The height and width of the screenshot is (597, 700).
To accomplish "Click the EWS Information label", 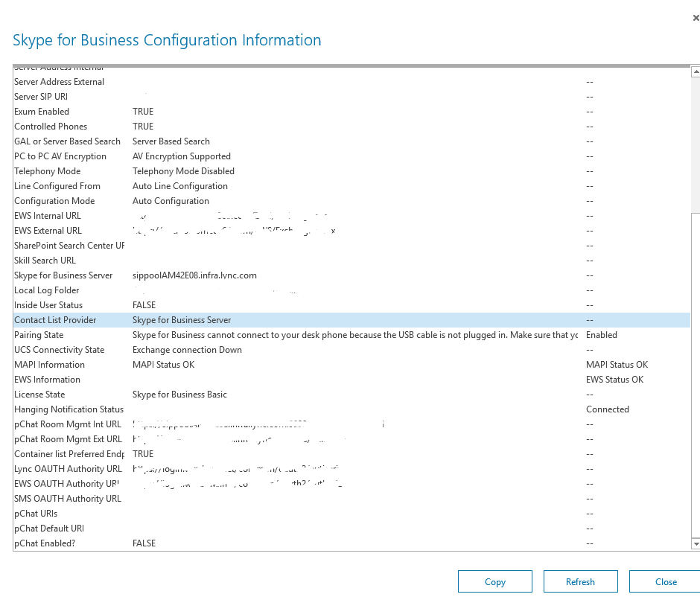I will pyautogui.click(x=48, y=379).
